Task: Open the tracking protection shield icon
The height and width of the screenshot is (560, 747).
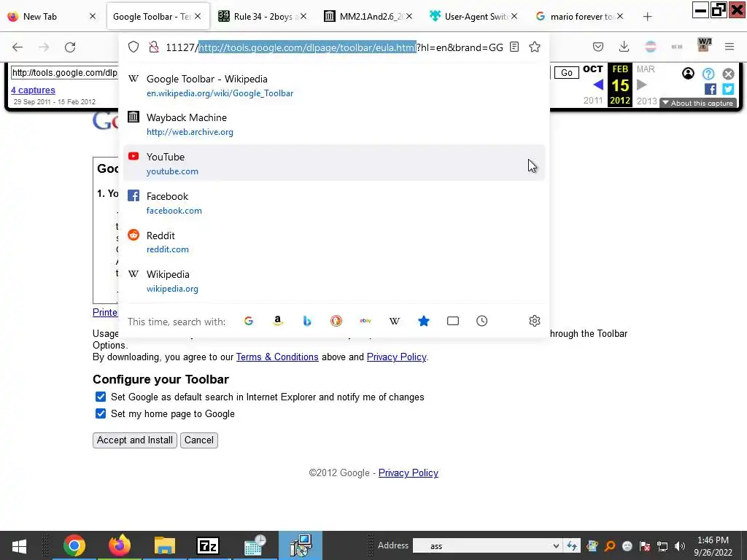Action: [133, 47]
